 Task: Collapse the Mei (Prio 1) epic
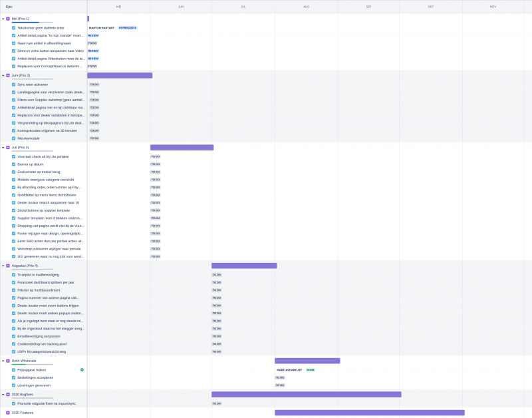coord(3,19)
